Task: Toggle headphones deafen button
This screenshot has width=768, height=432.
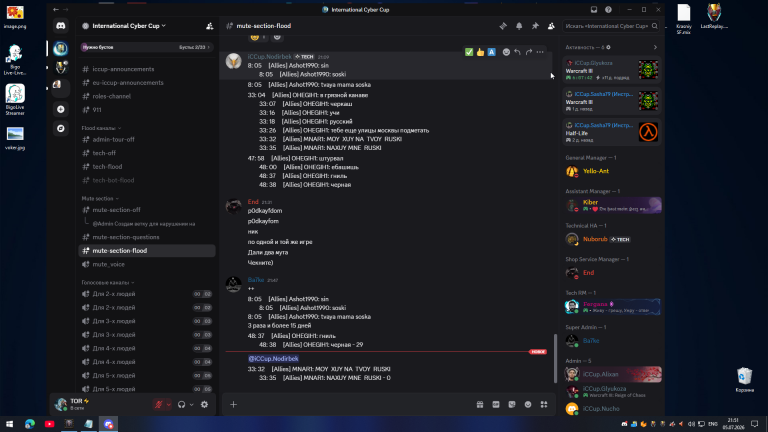Action: (x=182, y=405)
